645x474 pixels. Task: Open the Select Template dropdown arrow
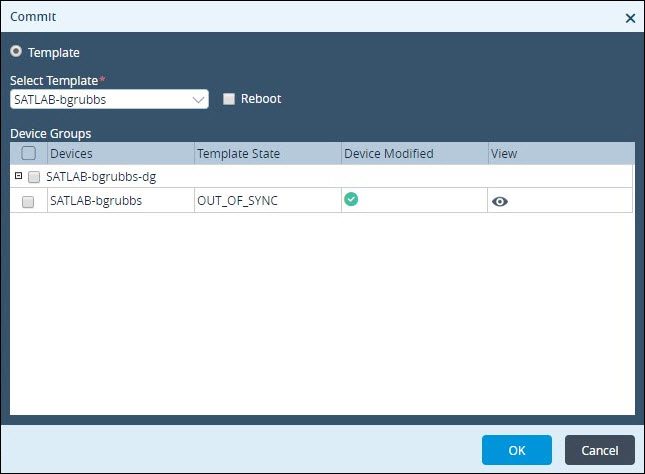pos(198,100)
